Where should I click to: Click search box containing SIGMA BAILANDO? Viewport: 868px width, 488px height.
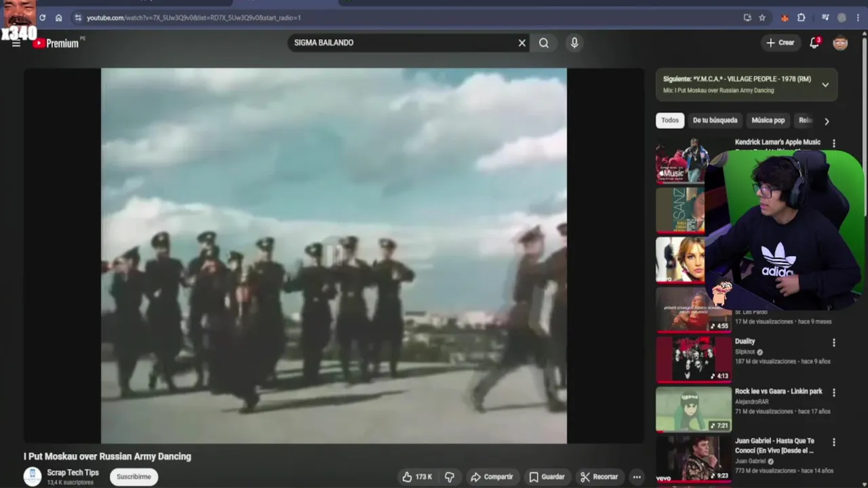pyautogui.click(x=403, y=43)
